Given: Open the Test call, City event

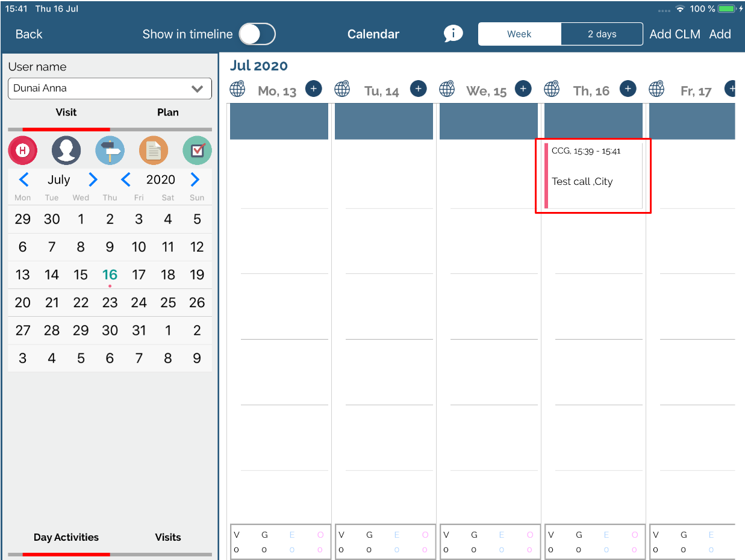Looking at the screenshot, I should pos(593,176).
